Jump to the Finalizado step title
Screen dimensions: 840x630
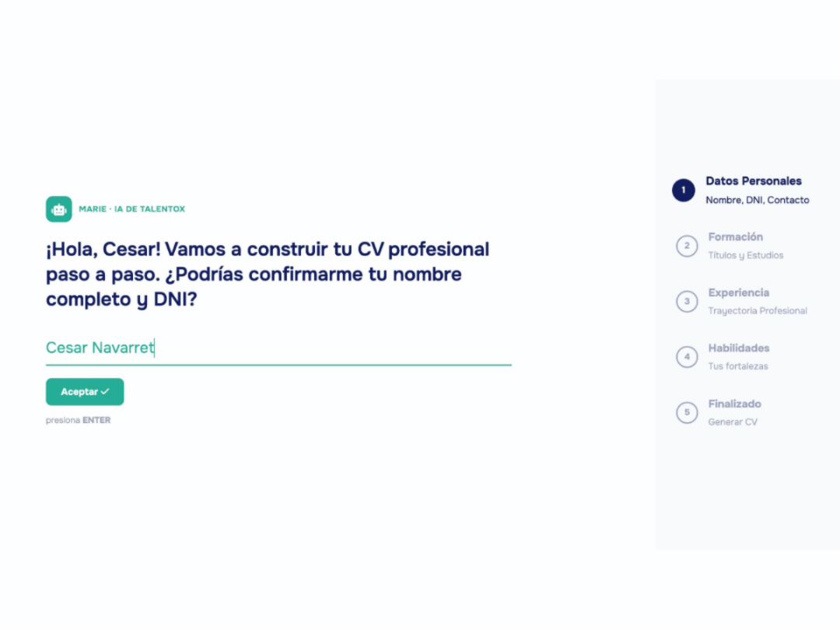(x=734, y=404)
